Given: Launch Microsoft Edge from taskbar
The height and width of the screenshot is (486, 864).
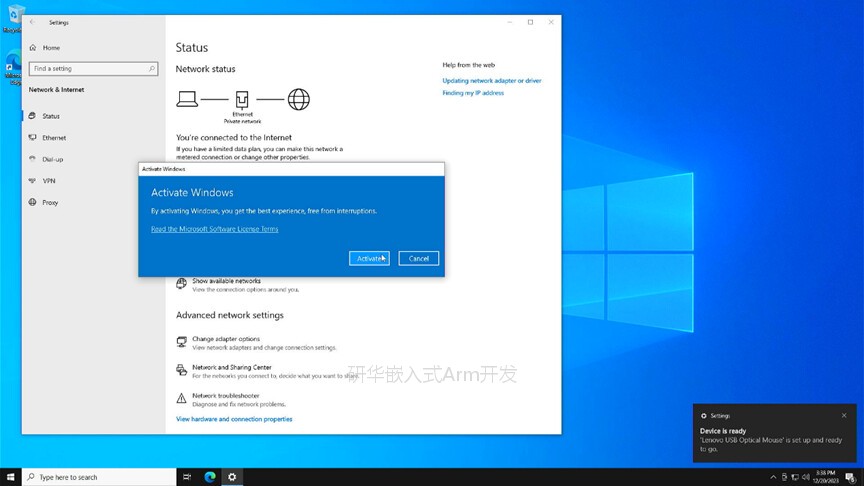Looking at the screenshot, I should click(x=210, y=477).
